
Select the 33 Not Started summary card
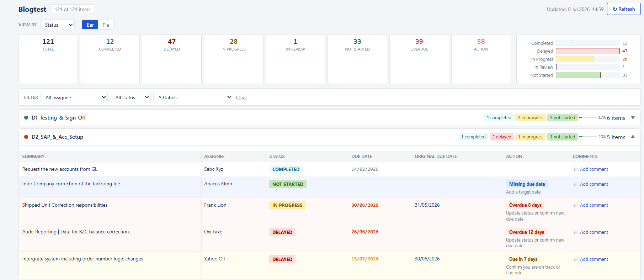[357, 59]
